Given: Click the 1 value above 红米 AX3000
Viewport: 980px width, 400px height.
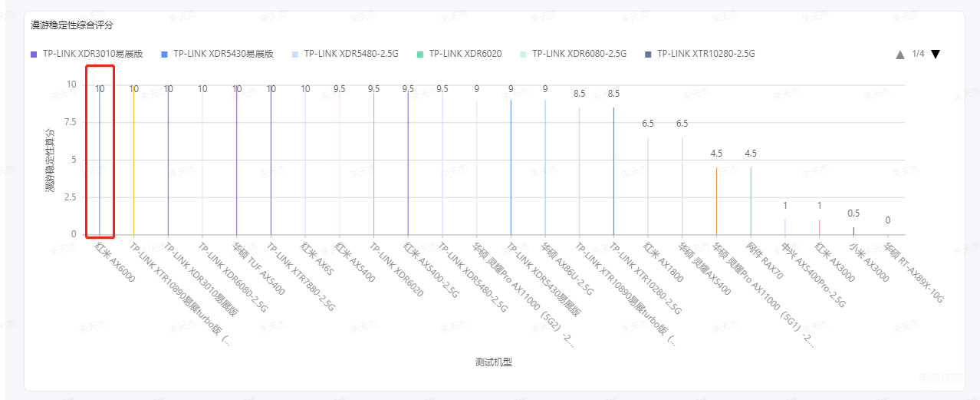Looking at the screenshot, I should click(x=820, y=206).
